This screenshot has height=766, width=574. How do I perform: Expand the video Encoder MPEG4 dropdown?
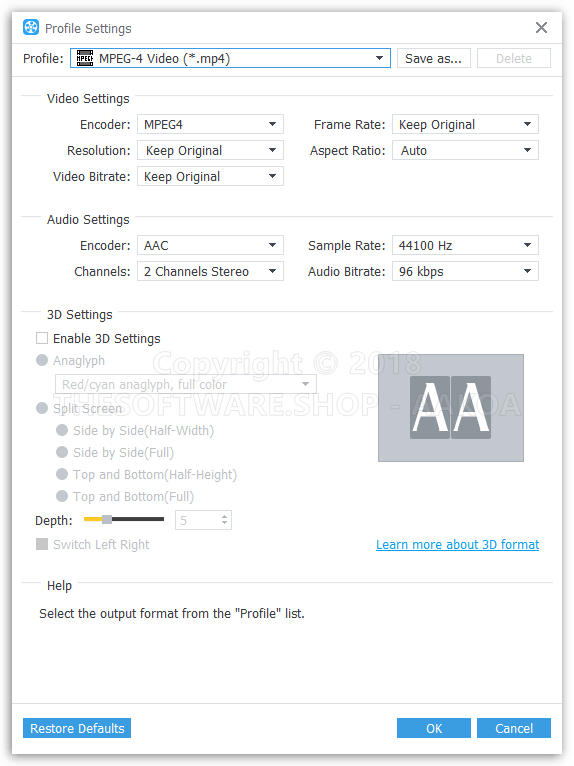[210, 124]
